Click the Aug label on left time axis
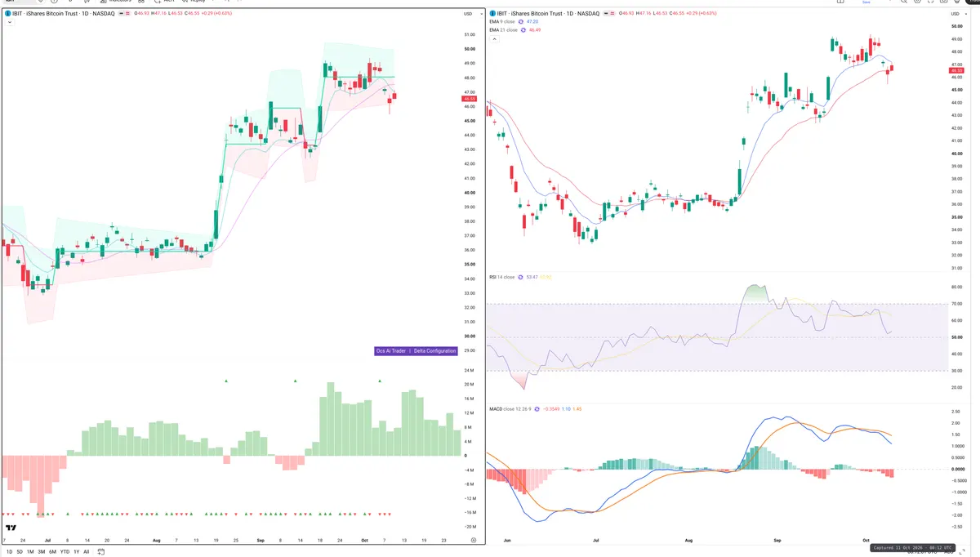The image size is (980, 557). 157,541
